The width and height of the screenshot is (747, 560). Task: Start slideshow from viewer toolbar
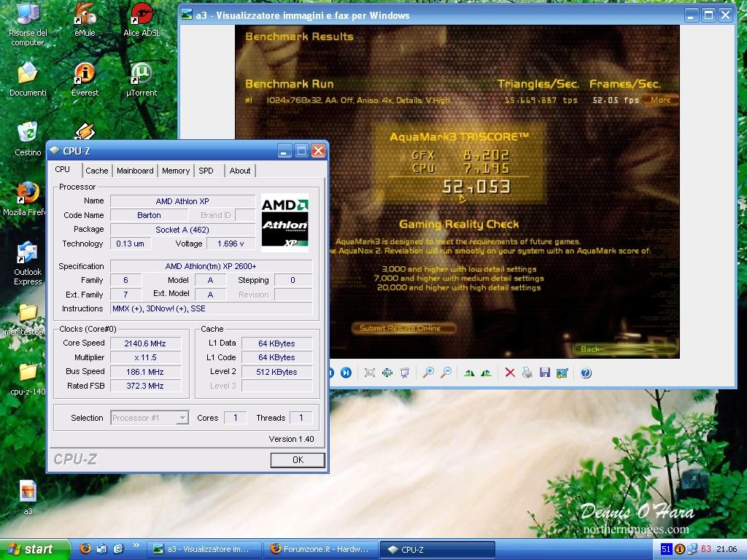point(404,373)
